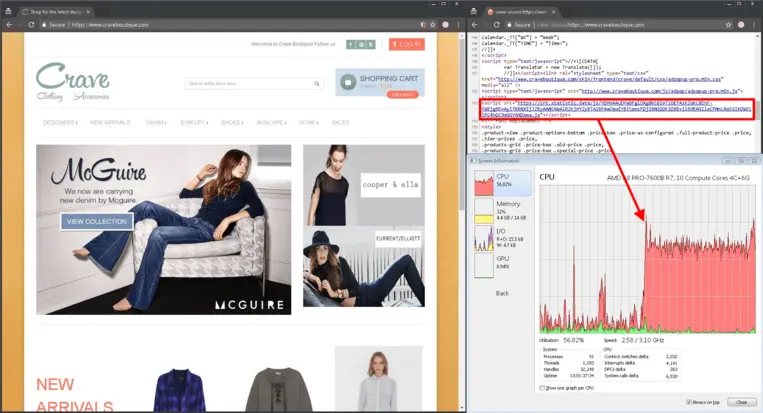Open the cnt.statistic.date script link
Image resolution: width=763 pixels, height=413 pixels.
tap(617, 109)
